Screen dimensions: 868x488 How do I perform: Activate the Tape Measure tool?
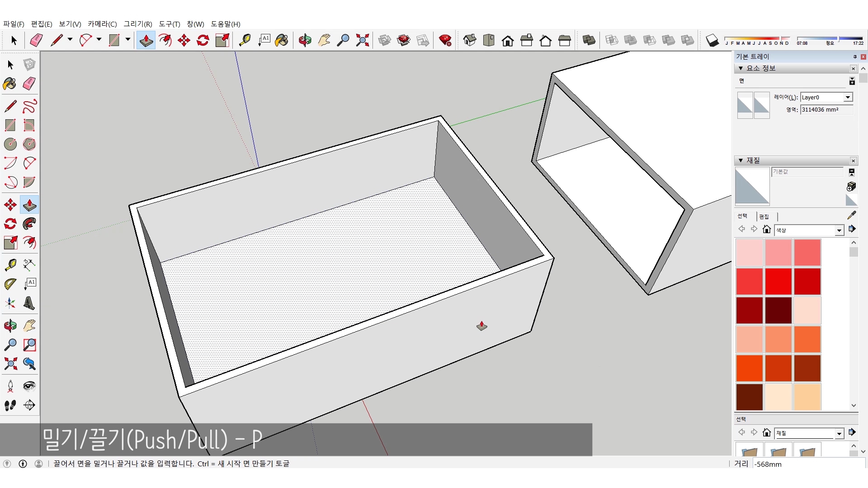(10, 264)
